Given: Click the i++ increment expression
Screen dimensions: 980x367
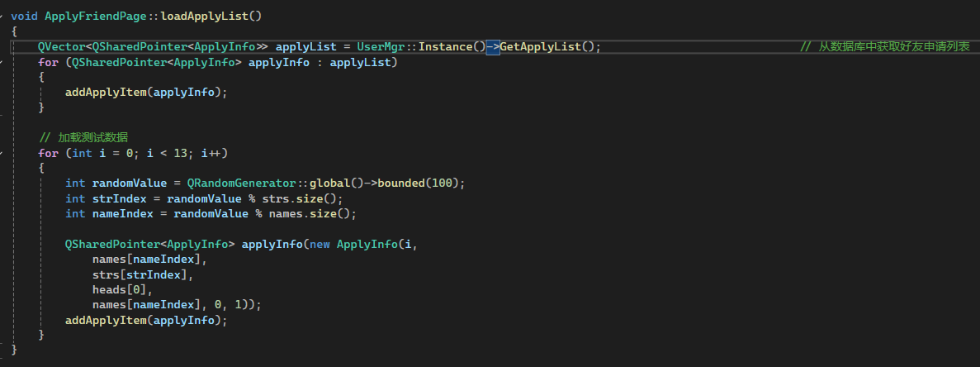Looking at the screenshot, I should (211, 153).
